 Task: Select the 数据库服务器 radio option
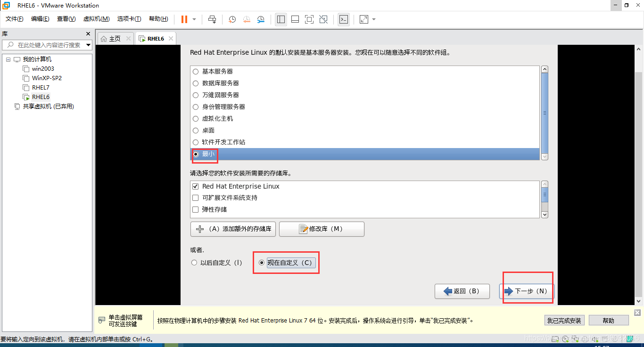click(196, 83)
